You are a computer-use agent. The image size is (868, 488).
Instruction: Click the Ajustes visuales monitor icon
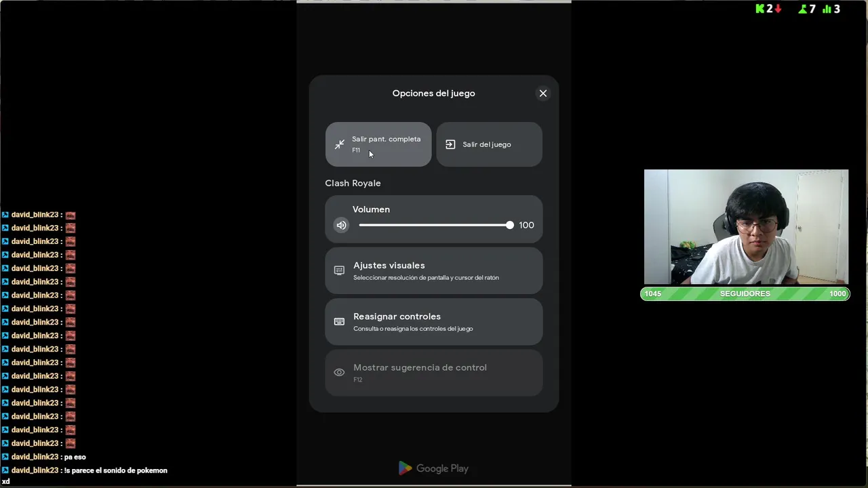click(x=339, y=270)
